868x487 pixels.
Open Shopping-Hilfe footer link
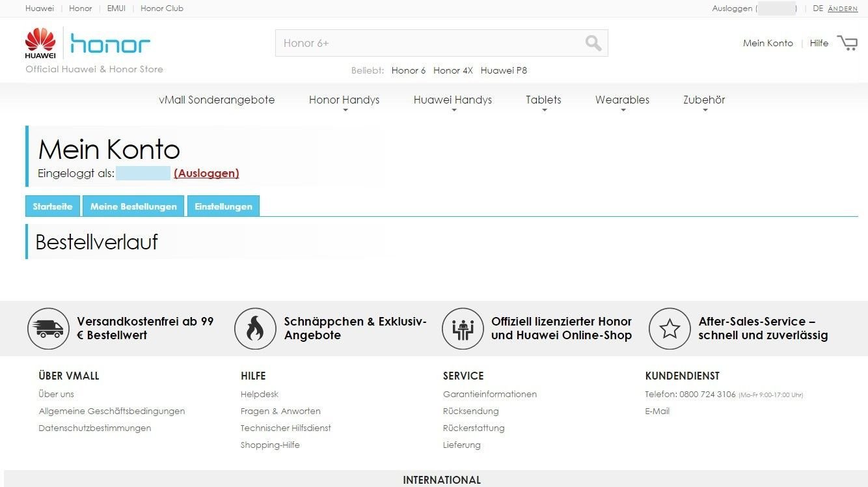coord(270,445)
